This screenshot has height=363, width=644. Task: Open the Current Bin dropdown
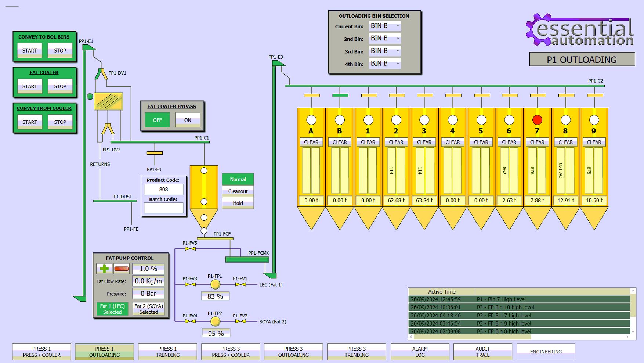[385, 26]
